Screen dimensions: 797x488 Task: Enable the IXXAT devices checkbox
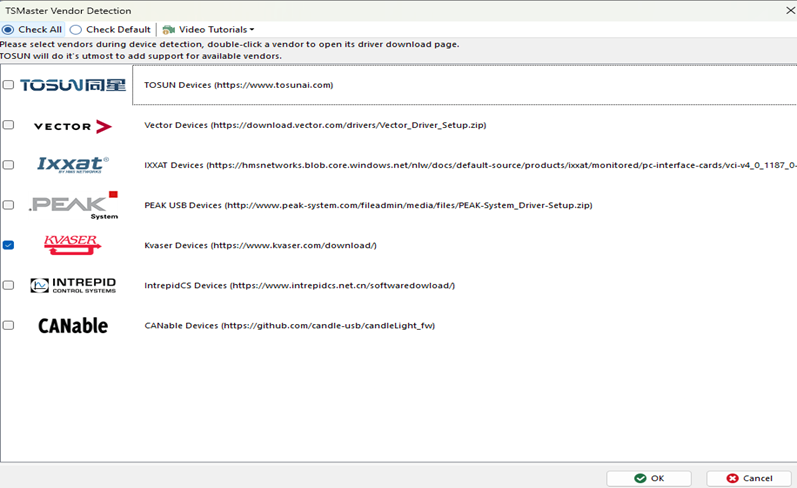pyautogui.click(x=8, y=165)
